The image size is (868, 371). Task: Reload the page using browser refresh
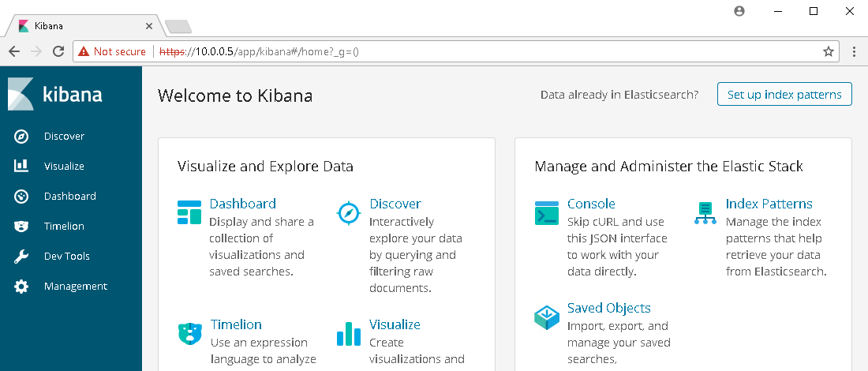tap(58, 51)
